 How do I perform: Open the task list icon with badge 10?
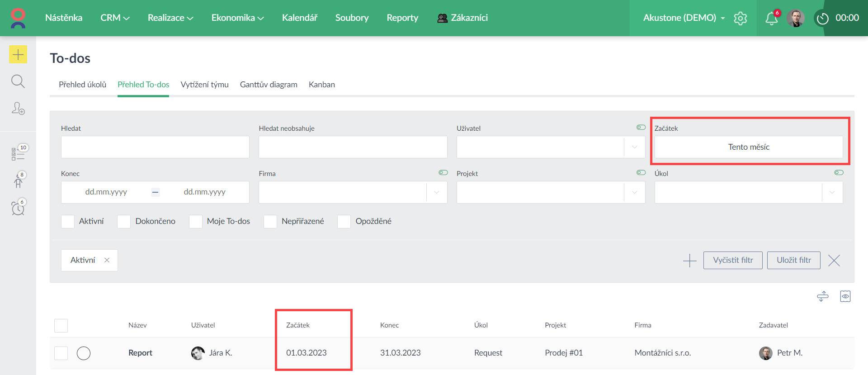coord(18,154)
